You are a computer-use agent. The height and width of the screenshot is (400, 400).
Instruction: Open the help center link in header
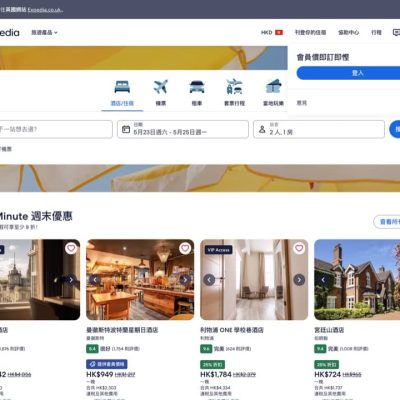[x=349, y=32]
